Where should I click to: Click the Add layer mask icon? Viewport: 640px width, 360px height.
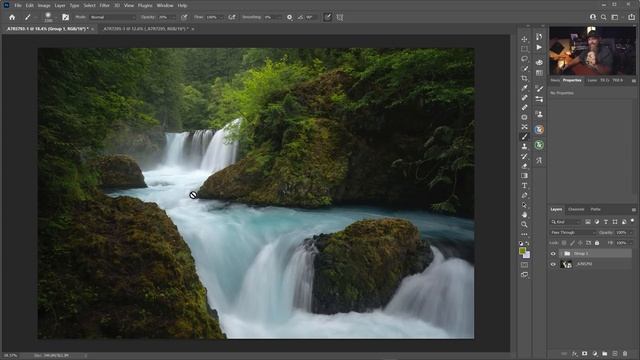click(584, 353)
